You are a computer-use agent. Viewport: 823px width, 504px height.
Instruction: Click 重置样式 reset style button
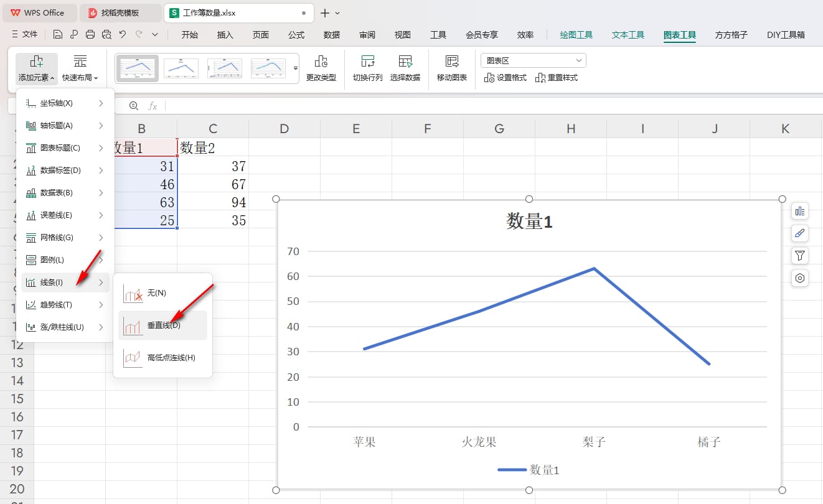click(x=557, y=78)
